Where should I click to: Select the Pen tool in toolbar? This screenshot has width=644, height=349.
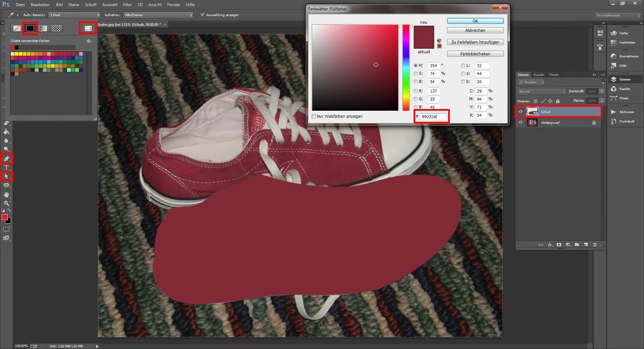click(x=6, y=159)
